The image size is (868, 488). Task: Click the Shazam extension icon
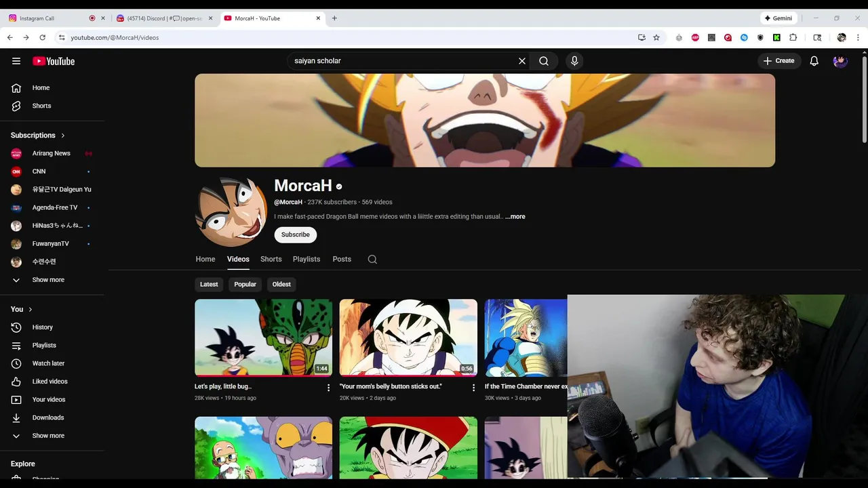tap(744, 38)
